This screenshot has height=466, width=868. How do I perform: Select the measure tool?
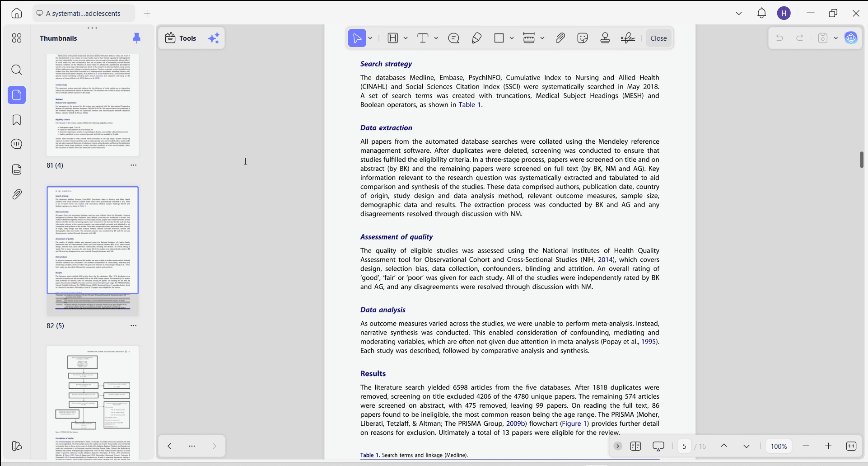point(529,38)
